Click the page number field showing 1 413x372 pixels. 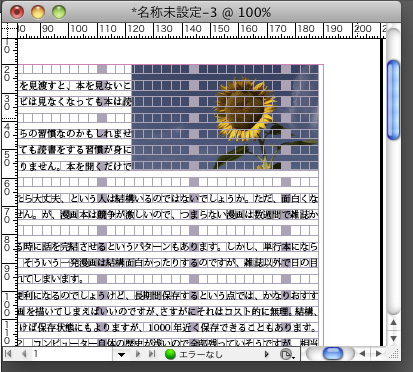[72, 354]
